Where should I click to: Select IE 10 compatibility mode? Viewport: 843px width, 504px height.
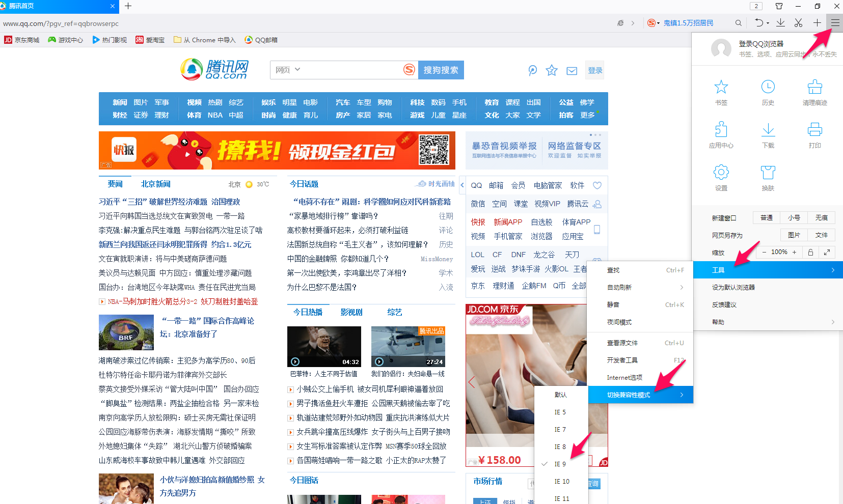tap(561, 481)
